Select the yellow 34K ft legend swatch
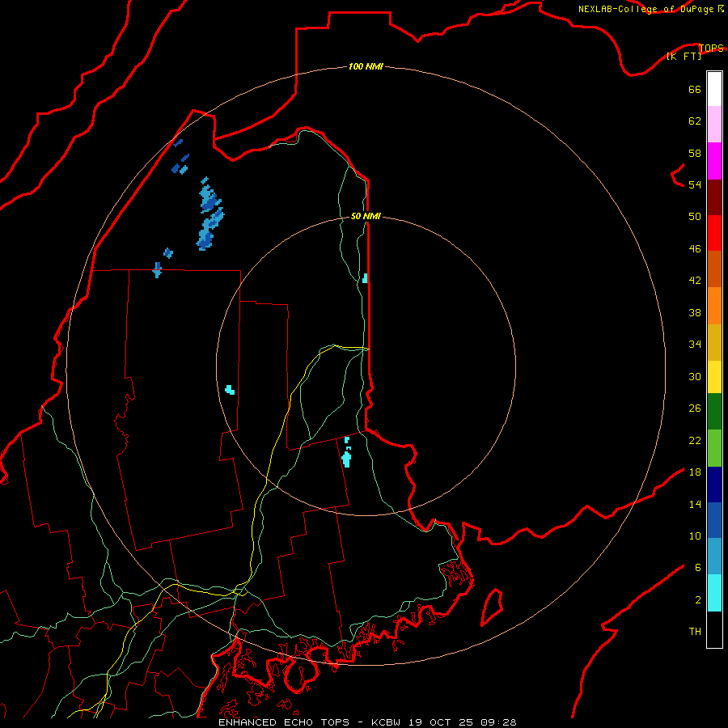Viewport: 728px width, 728px height. tap(714, 377)
